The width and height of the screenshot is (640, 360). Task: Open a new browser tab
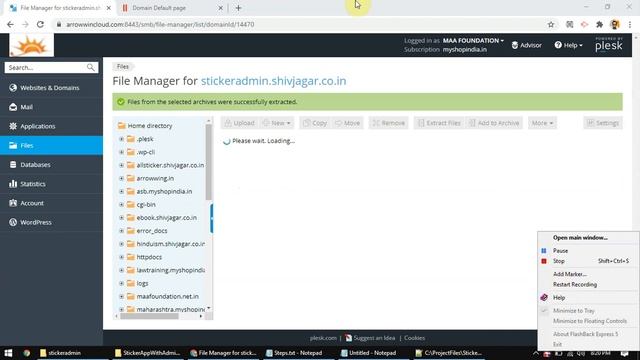238,8
